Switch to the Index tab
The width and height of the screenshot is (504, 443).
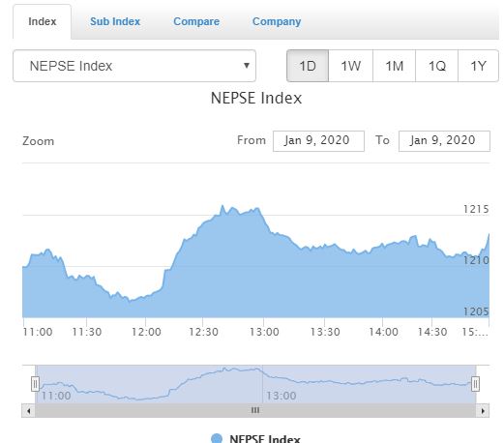point(43,21)
